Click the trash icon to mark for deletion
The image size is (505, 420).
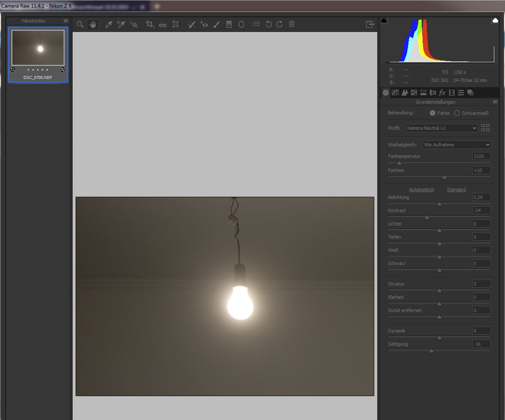291,24
